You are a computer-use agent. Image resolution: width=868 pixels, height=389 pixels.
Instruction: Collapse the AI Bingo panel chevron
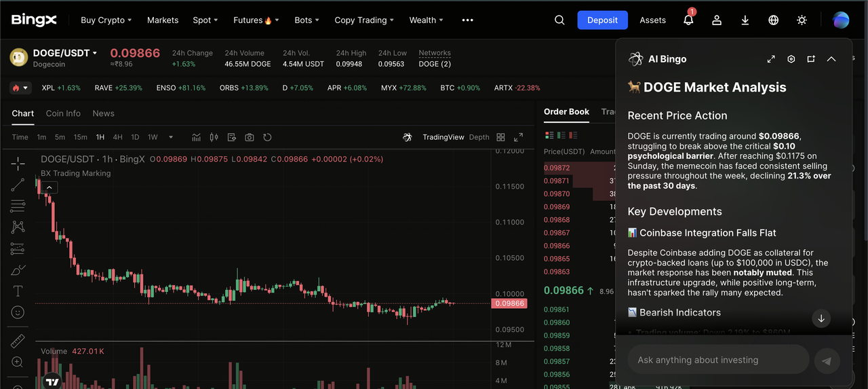tap(831, 59)
